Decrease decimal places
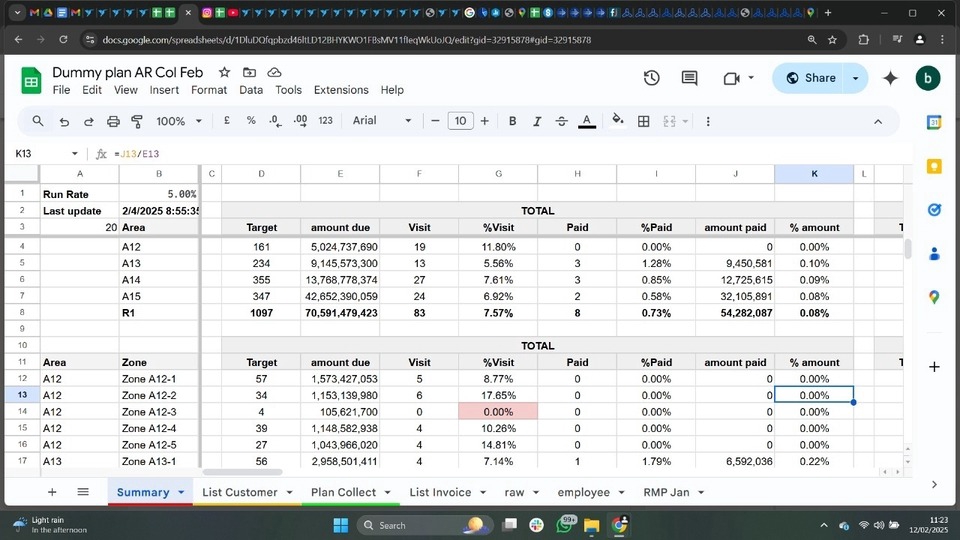960x540 pixels. (x=276, y=121)
